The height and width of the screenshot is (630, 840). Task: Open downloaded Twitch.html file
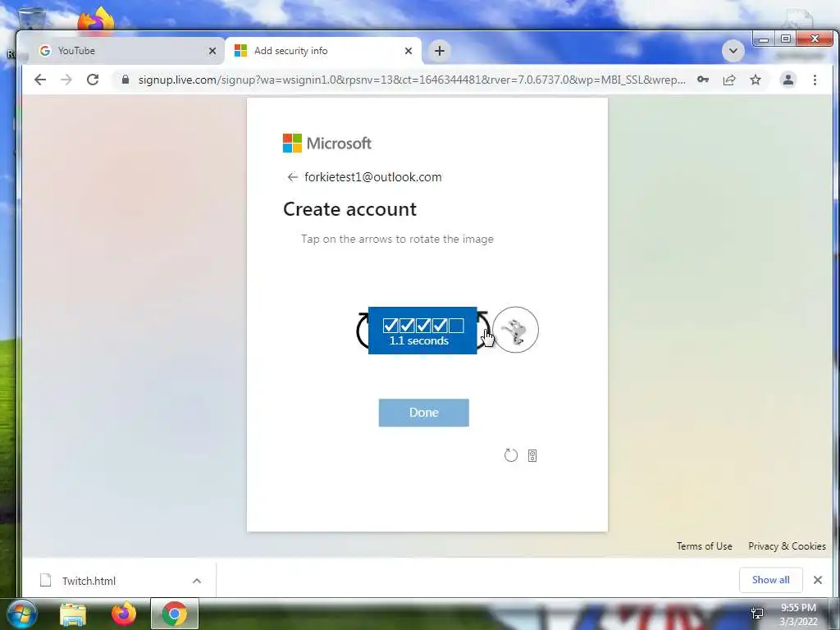[x=89, y=581]
